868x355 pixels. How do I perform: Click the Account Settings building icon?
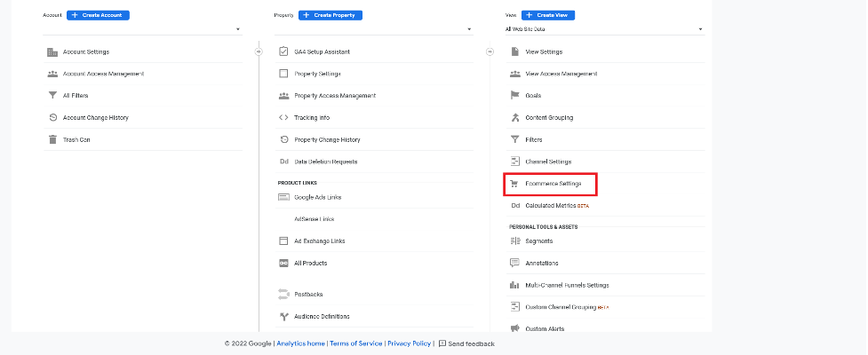point(52,52)
